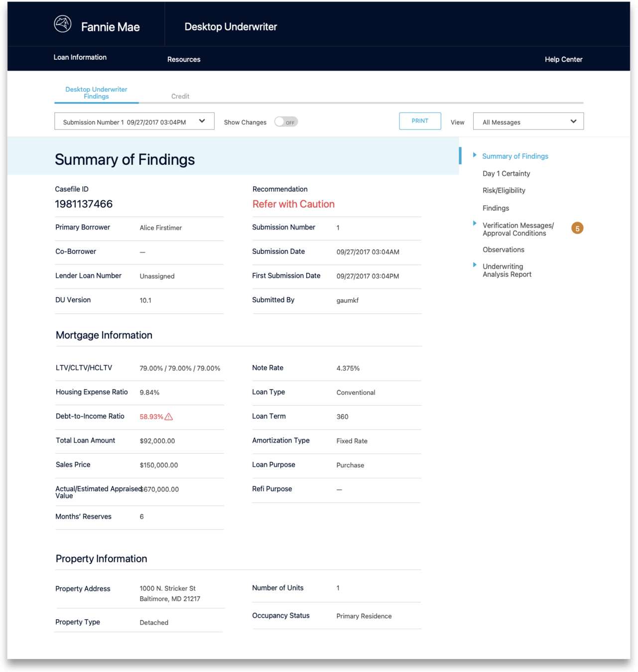The height and width of the screenshot is (672, 638).
Task: Click Occupancy Status Primary Residence value
Action: [364, 616]
